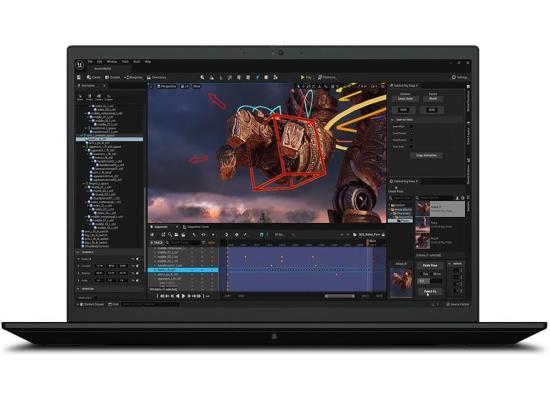Select the blue highlighted Animation mode icon
Viewport: 550px width, 400px height.
point(257,77)
